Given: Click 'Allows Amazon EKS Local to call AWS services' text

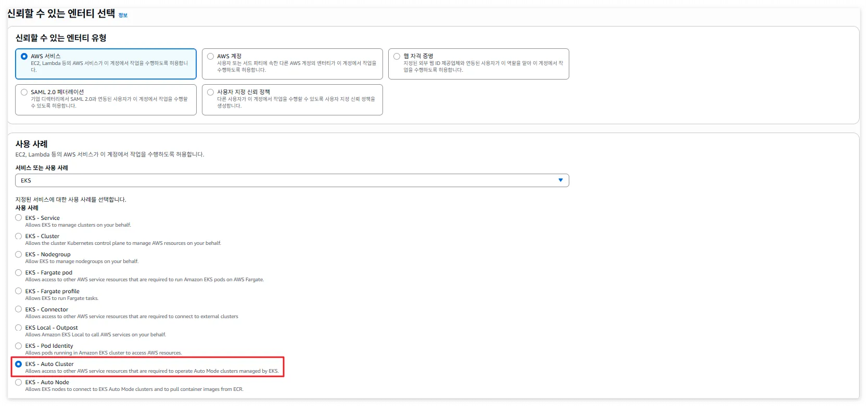Looking at the screenshot, I should 95,335.
